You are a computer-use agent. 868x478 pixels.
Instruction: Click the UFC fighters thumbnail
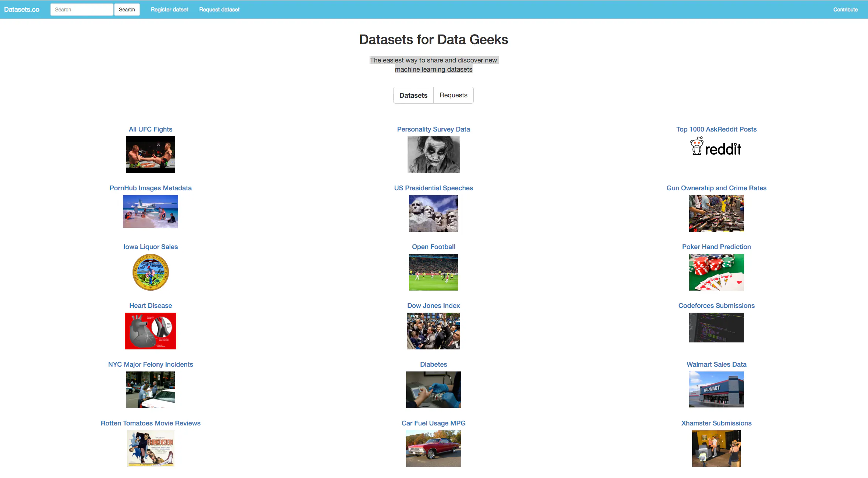151,155
